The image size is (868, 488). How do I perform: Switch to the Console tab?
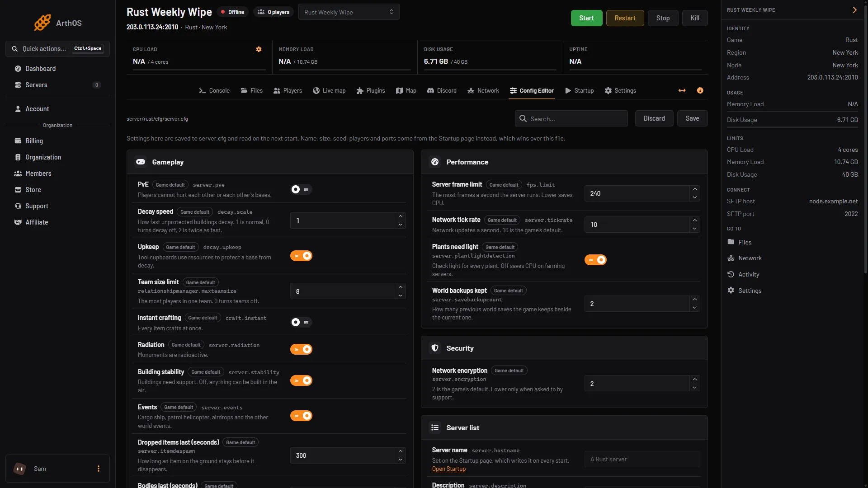coord(214,90)
